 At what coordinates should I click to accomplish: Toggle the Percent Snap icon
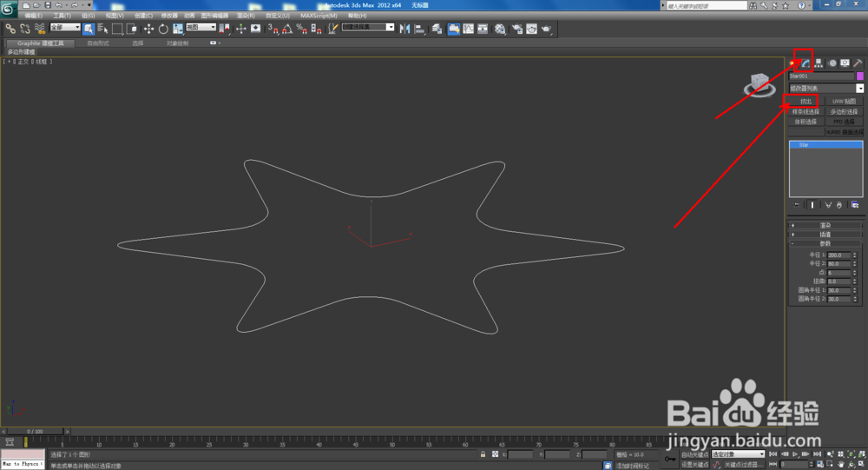302,29
